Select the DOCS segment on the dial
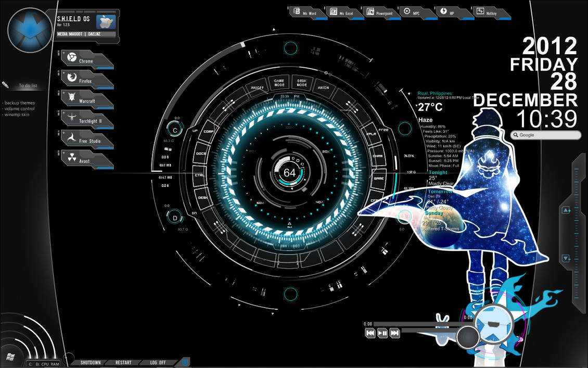588x368 pixels. [x=201, y=154]
